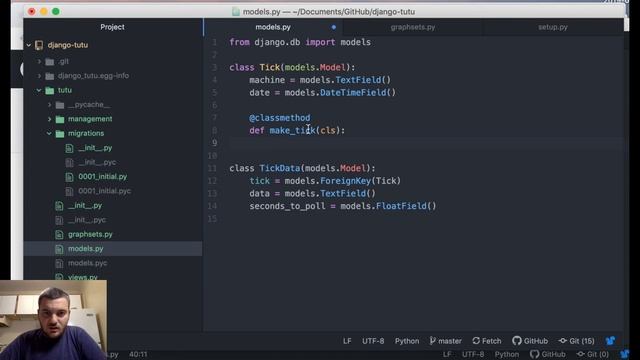Select the Project panel header
640x360 pixels.
112,27
